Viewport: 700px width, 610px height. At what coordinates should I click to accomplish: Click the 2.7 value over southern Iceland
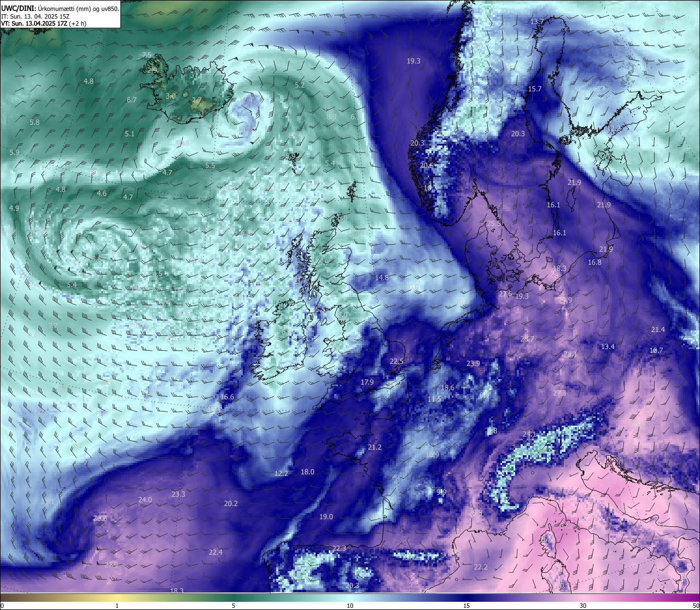197,100
